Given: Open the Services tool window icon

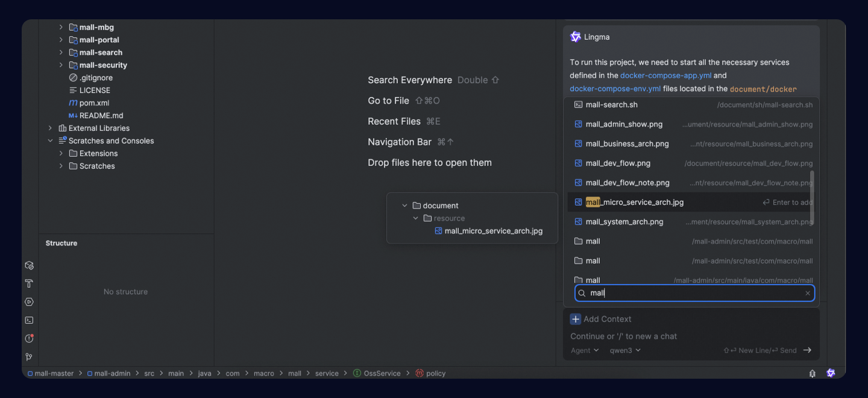Looking at the screenshot, I should (29, 302).
